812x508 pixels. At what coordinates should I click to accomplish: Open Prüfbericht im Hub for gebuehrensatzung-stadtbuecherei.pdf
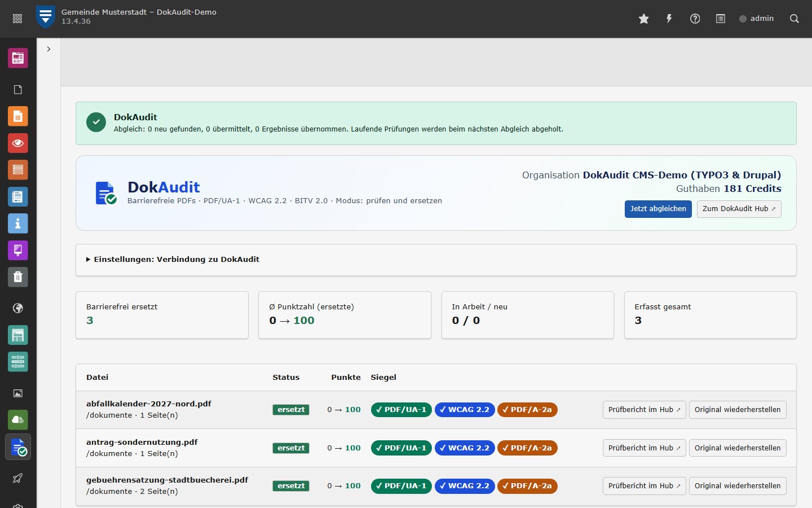644,486
